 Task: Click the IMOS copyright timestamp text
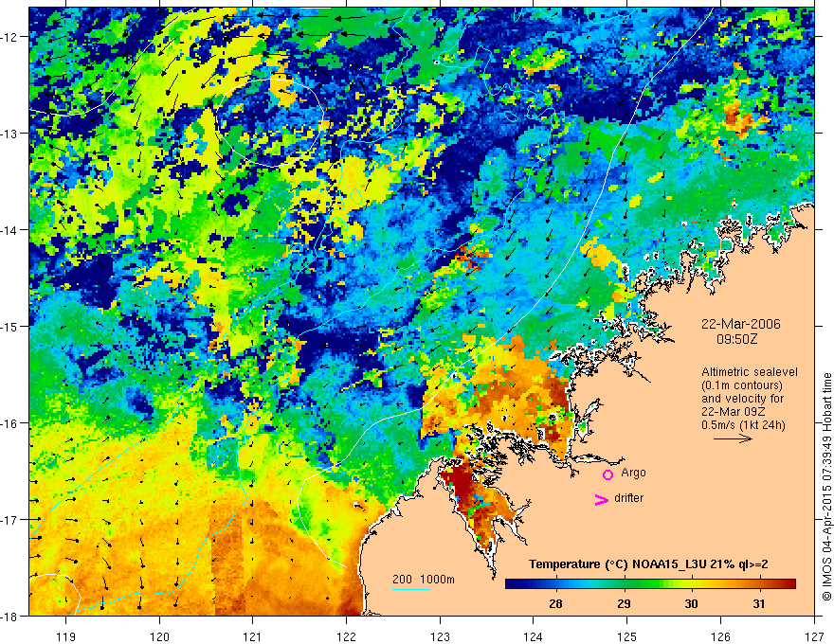point(826,486)
